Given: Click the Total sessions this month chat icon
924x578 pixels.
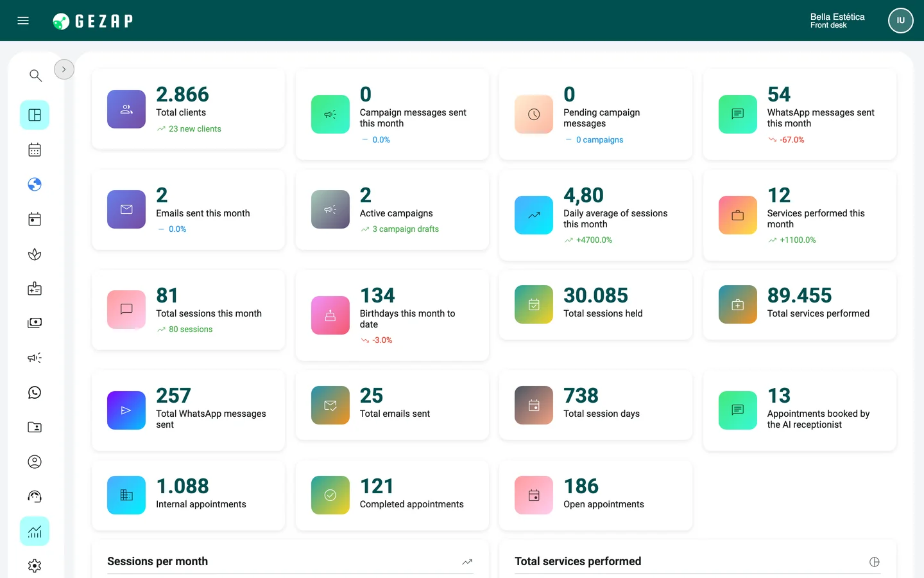Looking at the screenshot, I should point(126,310).
